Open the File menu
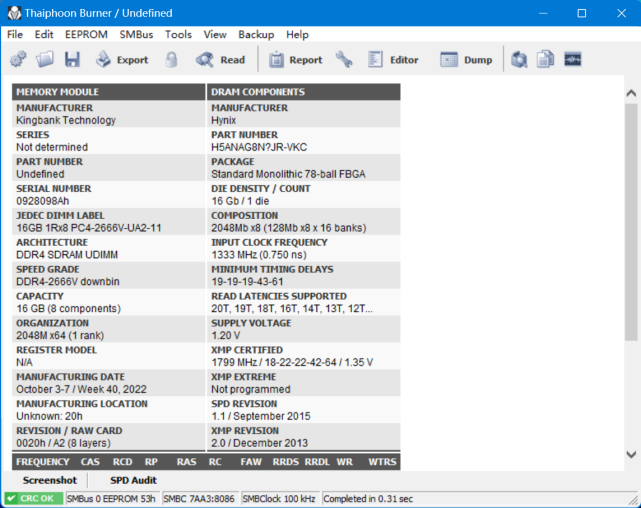641x508 pixels. pos(15,34)
